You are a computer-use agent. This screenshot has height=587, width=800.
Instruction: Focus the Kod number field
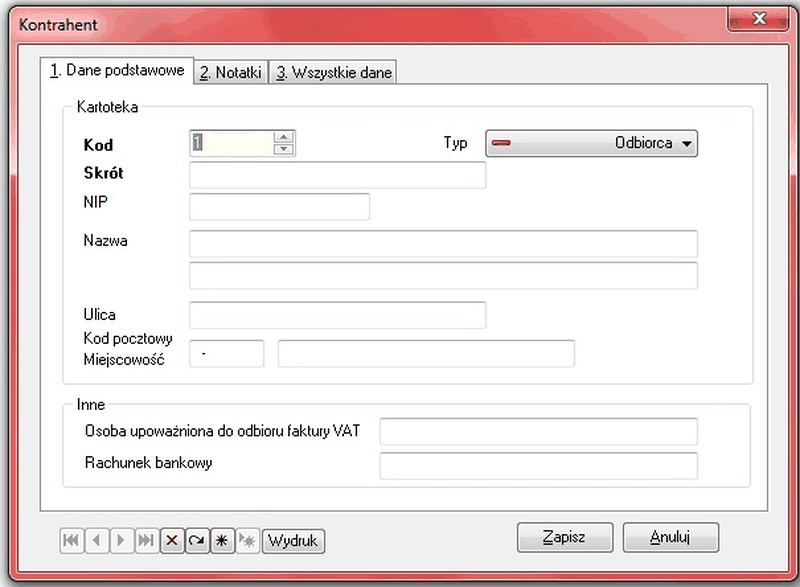coord(232,143)
